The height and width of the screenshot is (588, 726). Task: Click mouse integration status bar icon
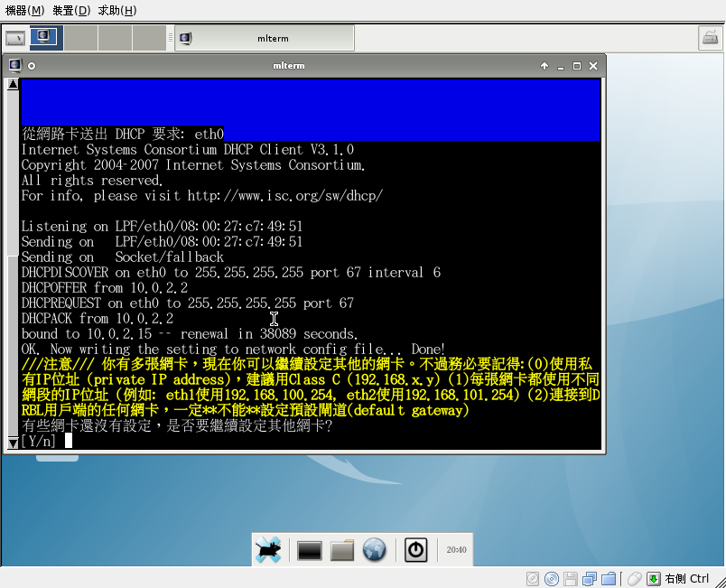pos(635,579)
